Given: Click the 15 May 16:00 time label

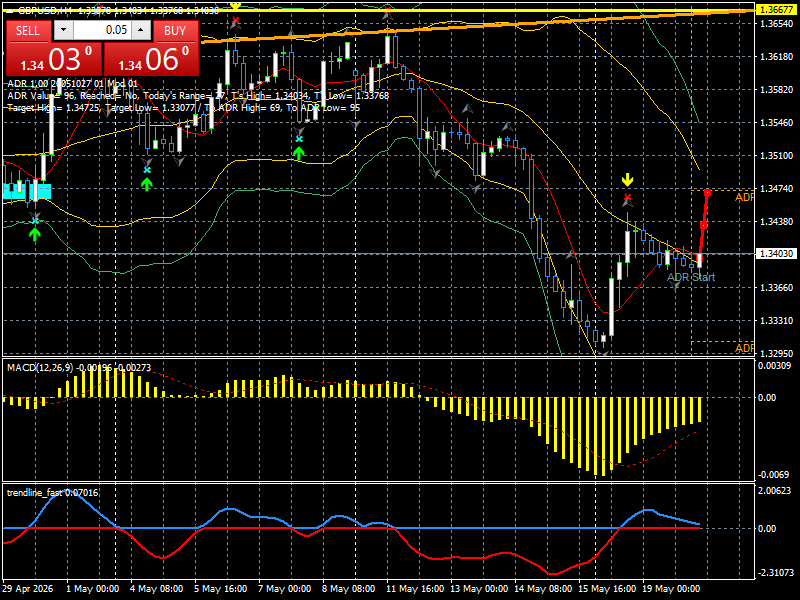Looking at the screenshot, I should (x=608, y=588).
